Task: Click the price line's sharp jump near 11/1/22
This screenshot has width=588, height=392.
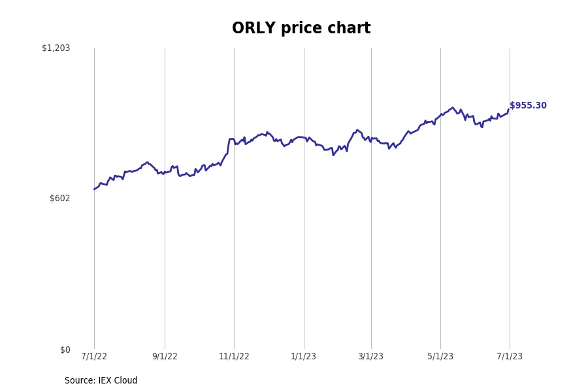Action: [229, 145]
